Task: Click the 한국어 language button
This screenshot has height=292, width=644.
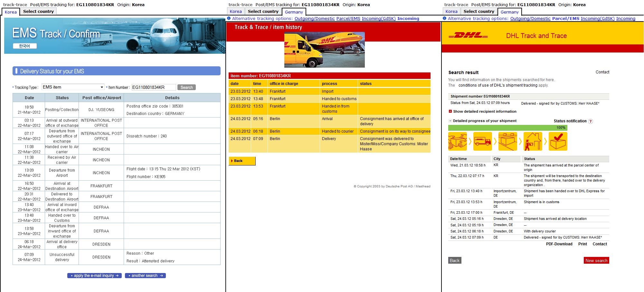Action: point(25,46)
